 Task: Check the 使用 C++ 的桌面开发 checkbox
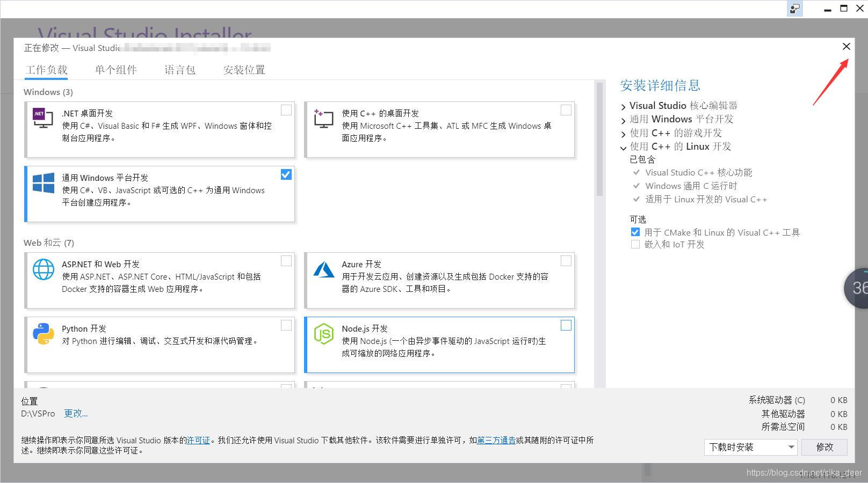pos(566,110)
